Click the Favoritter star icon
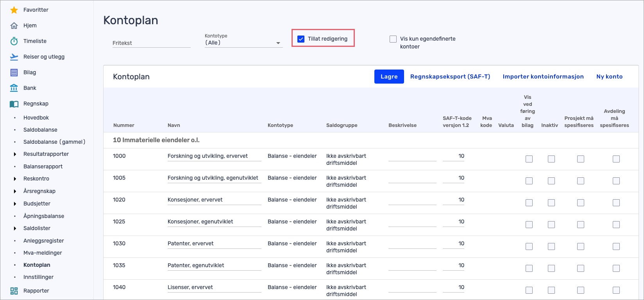 tap(14, 10)
